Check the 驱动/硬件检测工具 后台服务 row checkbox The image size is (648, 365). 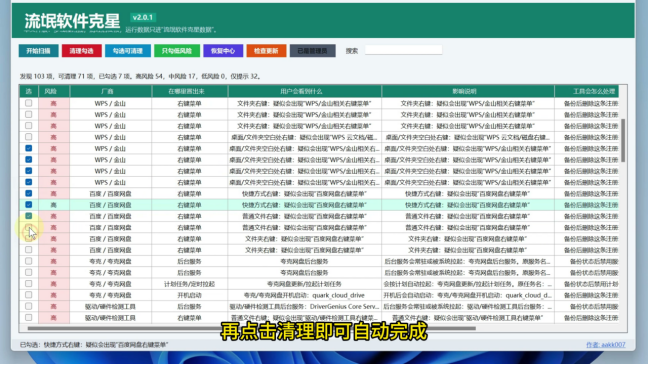(29, 306)
